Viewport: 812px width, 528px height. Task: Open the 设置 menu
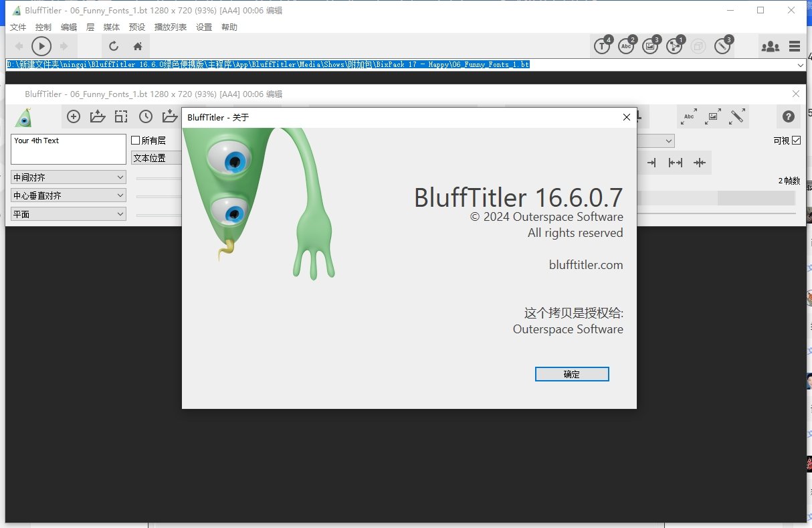(204, 27)
